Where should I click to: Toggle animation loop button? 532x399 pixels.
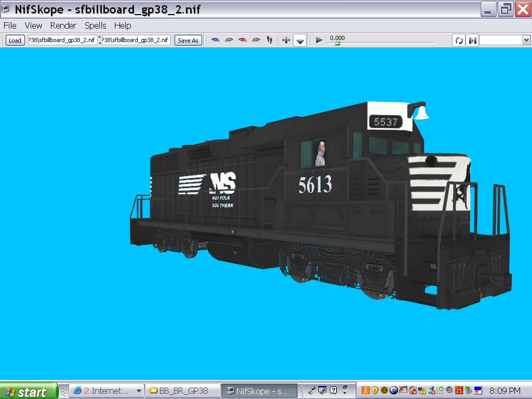pos(459,41)
